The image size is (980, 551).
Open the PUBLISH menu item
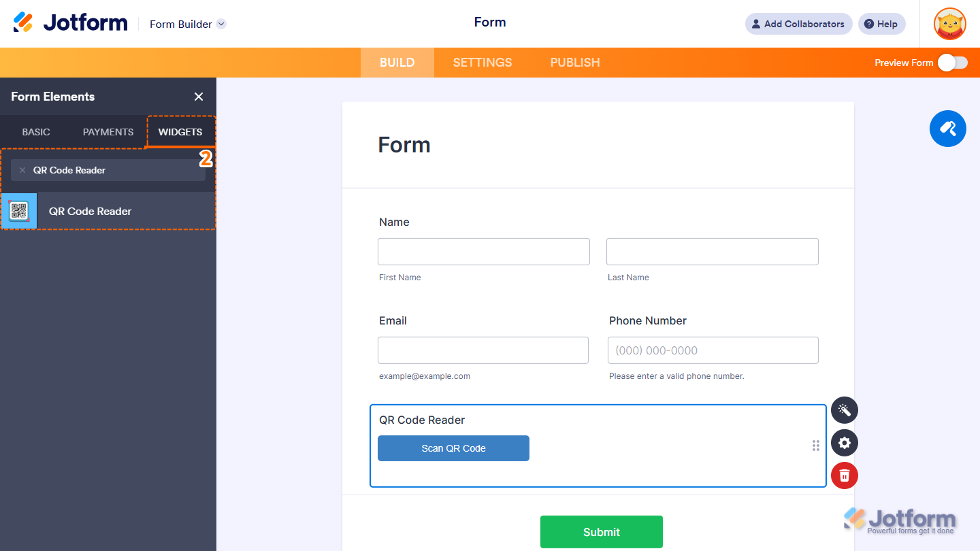pos(574,62)
